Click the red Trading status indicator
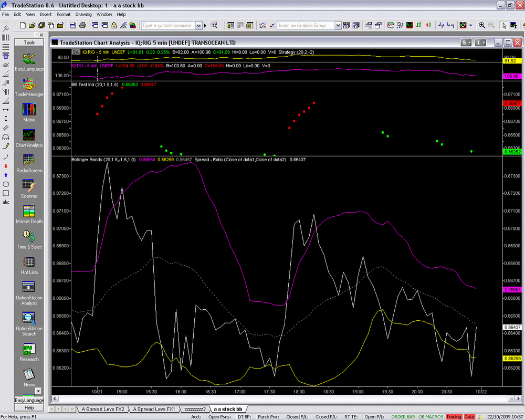The width and height of the screenshot is (525, 420). click(x=454, y=417)
